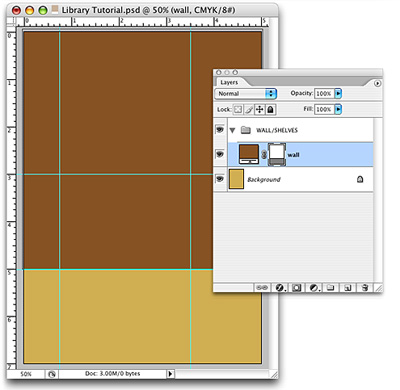
Task: Toggle lock image pixels brush icon
Action: pyautogui.click(x=249, y=109)
